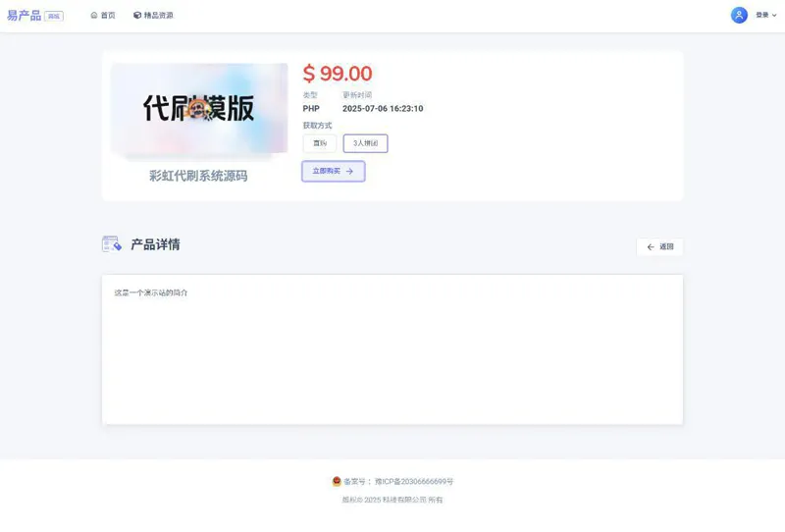The image size is (785, 532).
Task: Click the blue user avatar icon
Action: (739, 15)
